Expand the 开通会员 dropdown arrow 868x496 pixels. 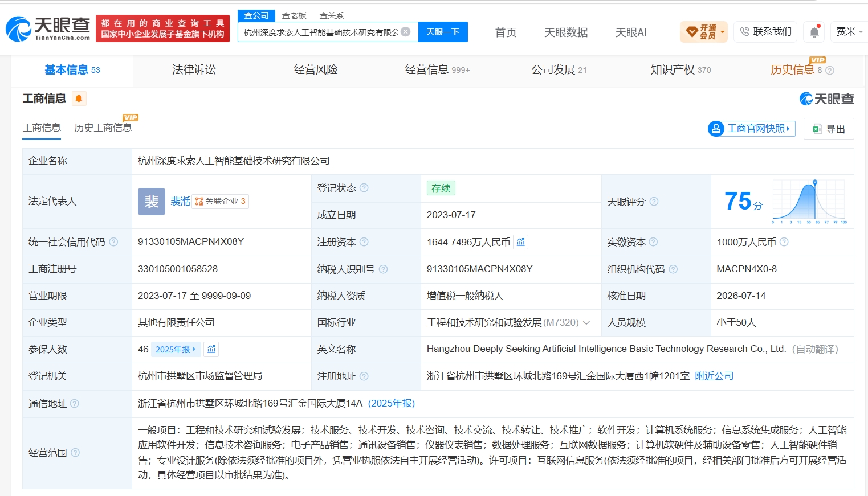[723, 32]
